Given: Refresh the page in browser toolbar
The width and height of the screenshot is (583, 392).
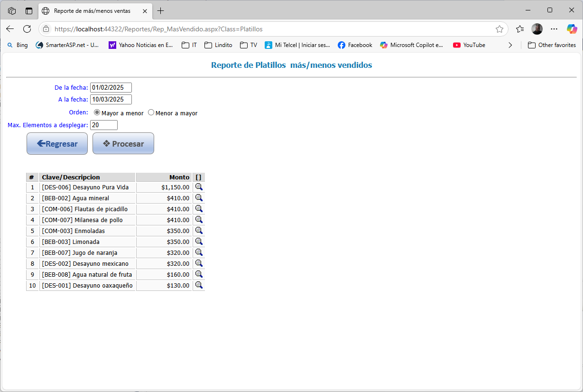Looking at the screenshot, I should pyautogui.click(x=27, y=29).
